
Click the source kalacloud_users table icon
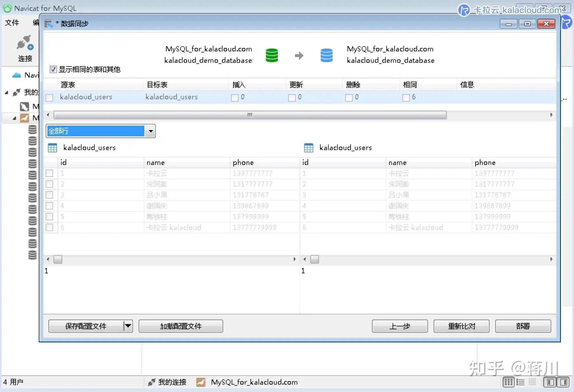[x=52, y=148]
